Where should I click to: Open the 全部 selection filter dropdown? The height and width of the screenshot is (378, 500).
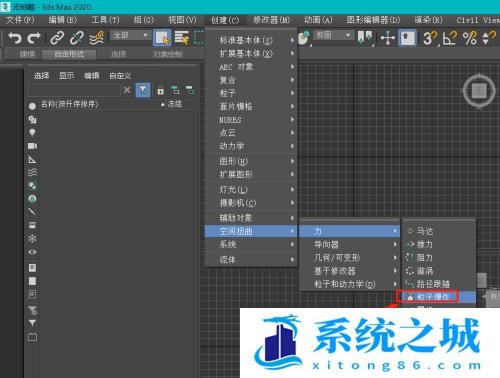(130, 35)
